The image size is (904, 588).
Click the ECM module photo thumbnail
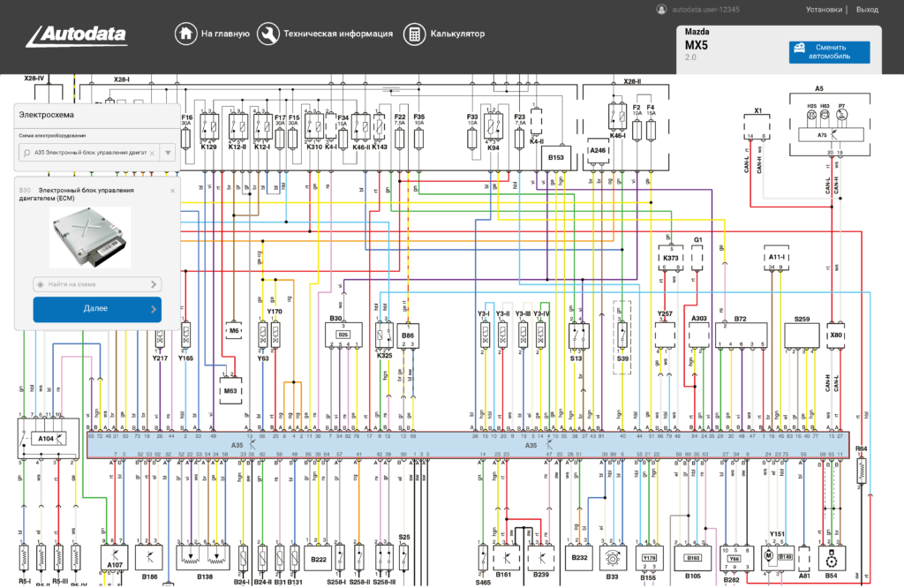pyautogui.click(x=90, y=237)
